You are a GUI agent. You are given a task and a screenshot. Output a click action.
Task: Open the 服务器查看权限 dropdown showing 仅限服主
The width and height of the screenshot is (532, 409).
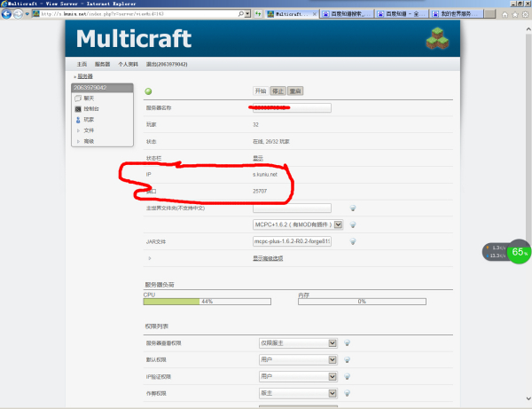pyautogui.click(x=298, y=343)
